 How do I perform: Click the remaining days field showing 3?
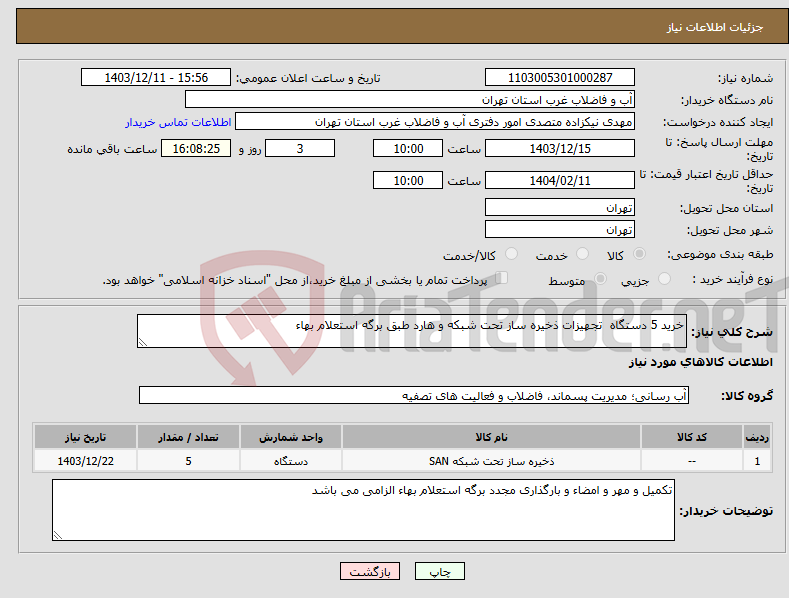tap(300, 148)
